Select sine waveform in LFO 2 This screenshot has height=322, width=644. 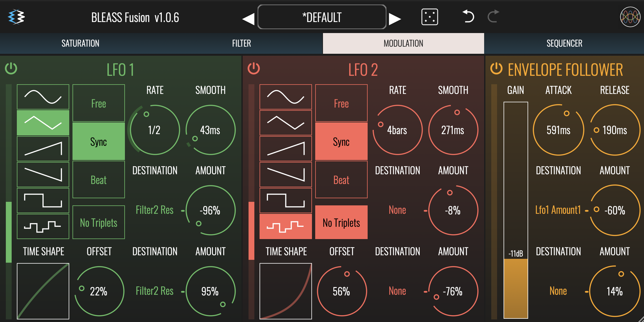[x=286, y=97]
